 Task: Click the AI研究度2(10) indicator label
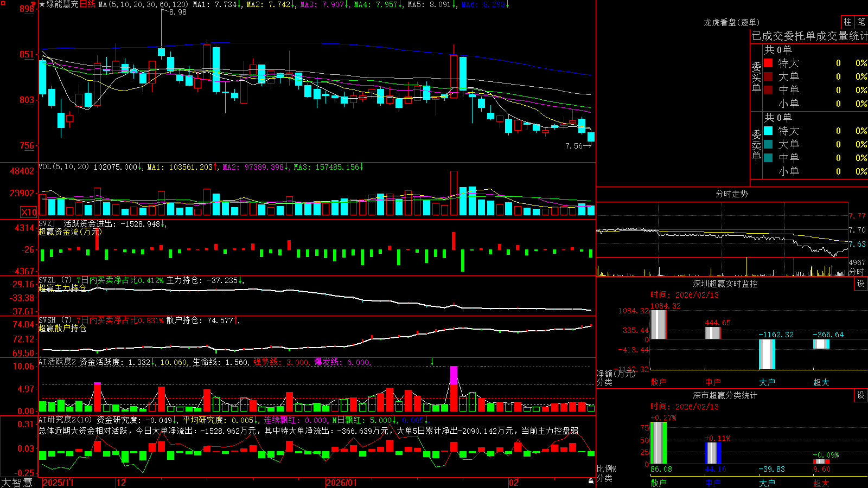tap(66, 420)
